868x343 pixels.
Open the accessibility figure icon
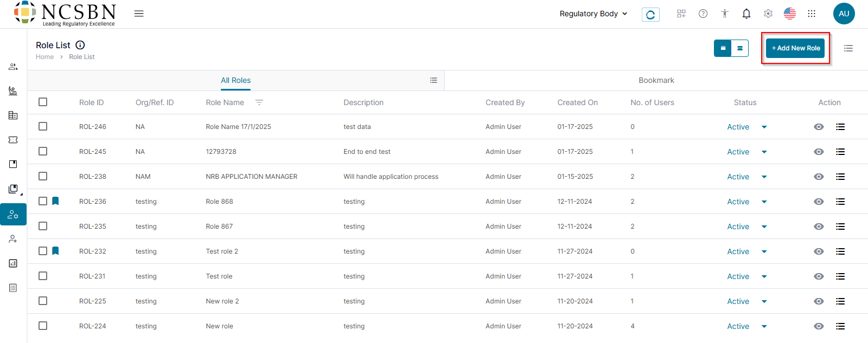click(x=725, y=14)
